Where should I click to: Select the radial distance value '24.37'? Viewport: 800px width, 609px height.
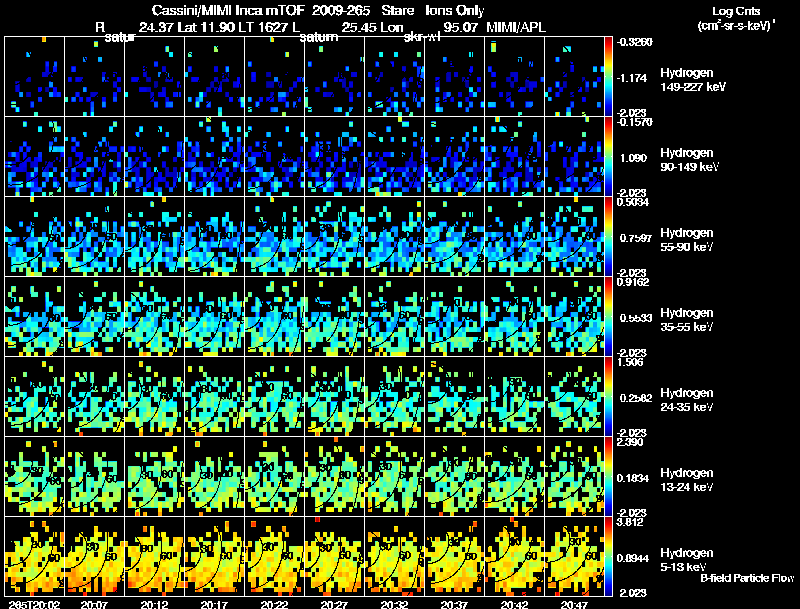(x=157, y=27)
